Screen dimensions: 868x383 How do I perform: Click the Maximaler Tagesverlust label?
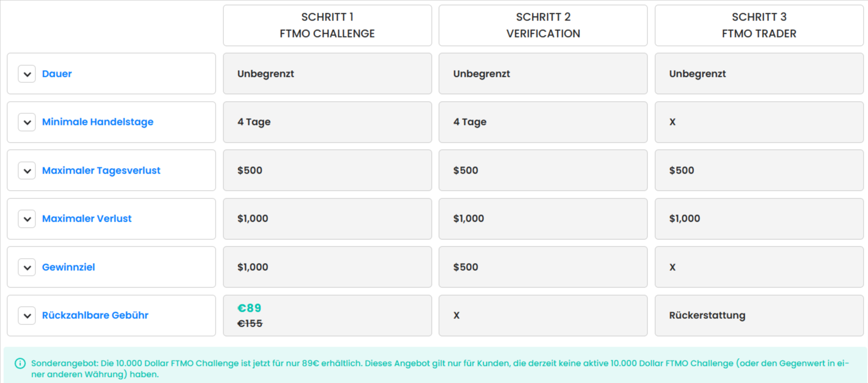101,171
